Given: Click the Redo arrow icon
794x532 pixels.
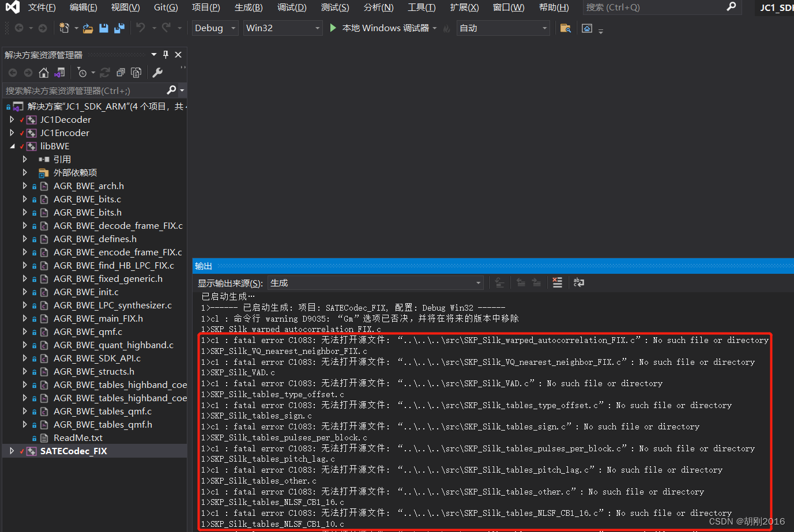Looking at the screenshot, I should [167, 27].
